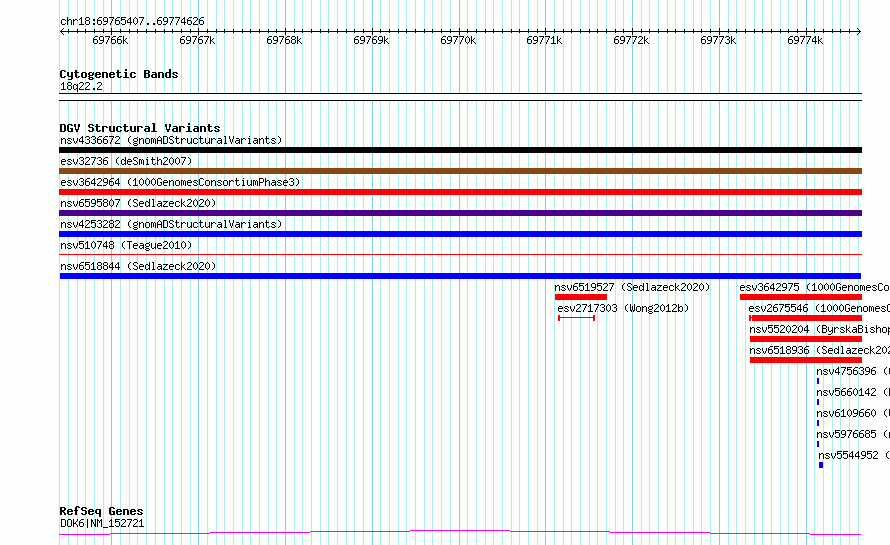Open nsv4253282 gnomADStructuralVariants label
The image size is (890, 545).
point(171,224)
